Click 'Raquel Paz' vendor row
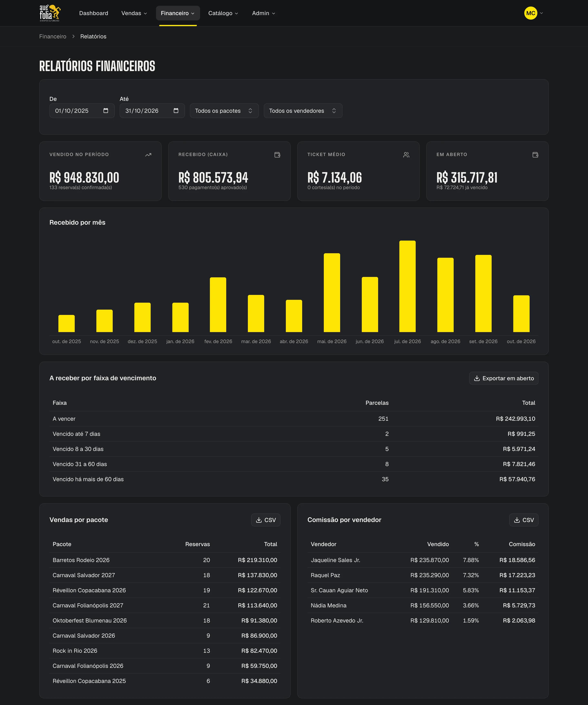Image resolution: width=588 pixels, height=705 pixels. pyautogui.click(x=423, y=575)
